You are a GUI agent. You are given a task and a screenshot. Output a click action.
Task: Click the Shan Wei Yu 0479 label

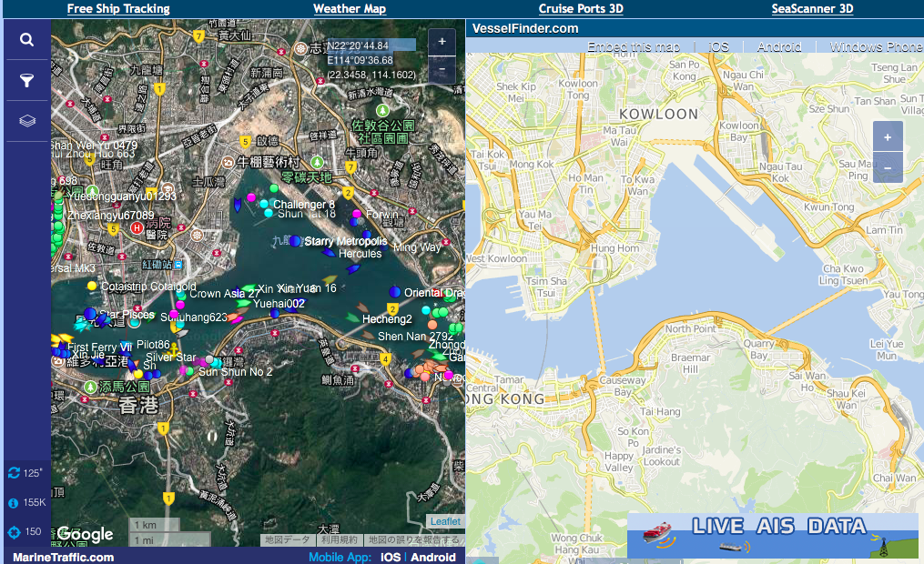(95, 145)
